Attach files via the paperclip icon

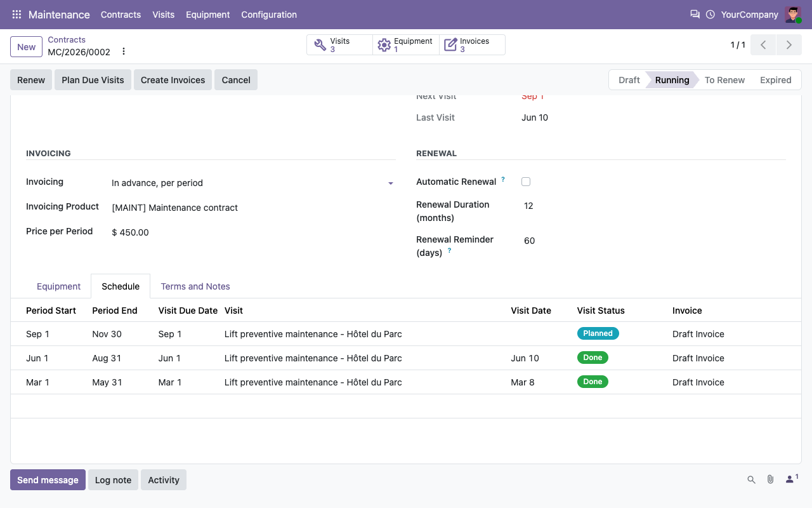pyautogui.click(x=770, y=479)
